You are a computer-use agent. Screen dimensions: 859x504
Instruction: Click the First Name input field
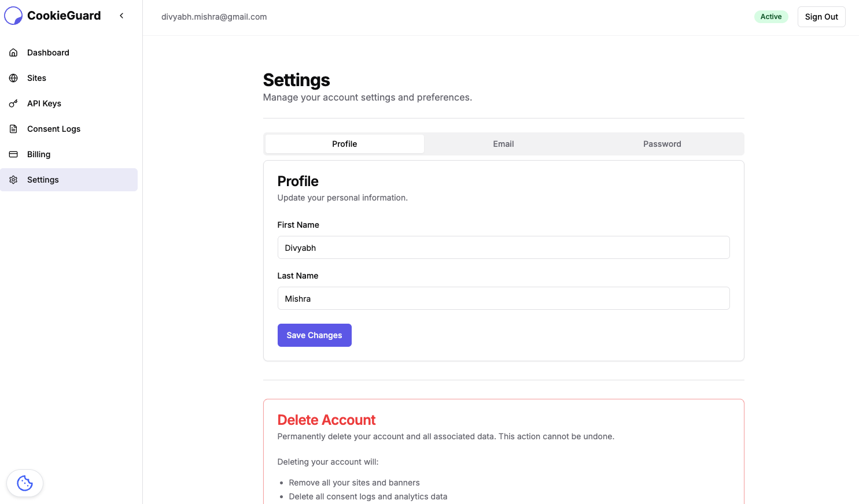point(503,247)
